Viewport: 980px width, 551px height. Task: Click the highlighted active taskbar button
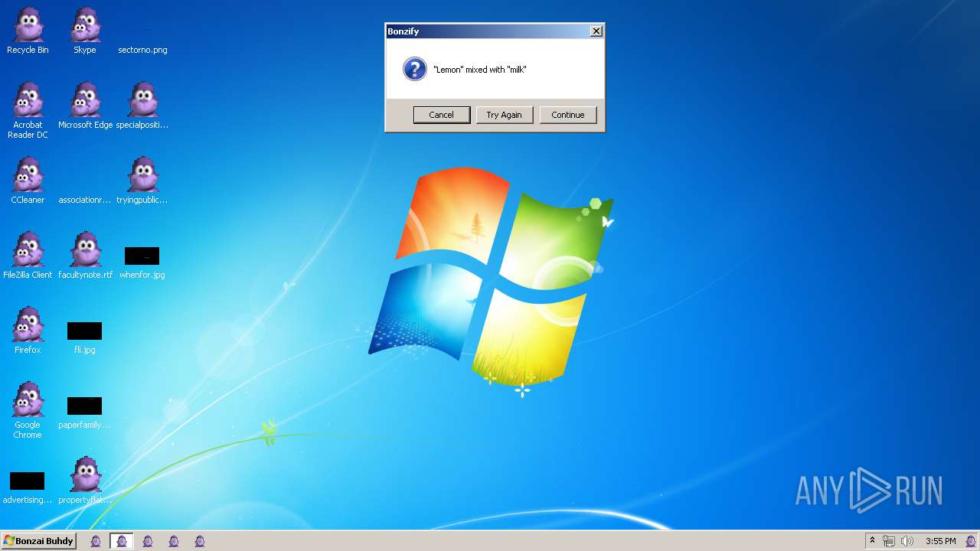click(122, 541)
